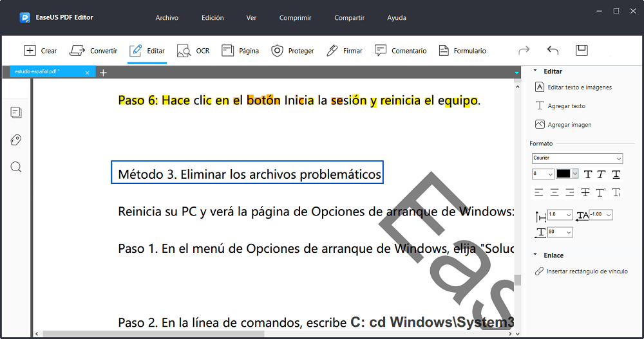Open the bookmarks tag sidebar icon
Screen dimensions: 644x339
(16, 140)
